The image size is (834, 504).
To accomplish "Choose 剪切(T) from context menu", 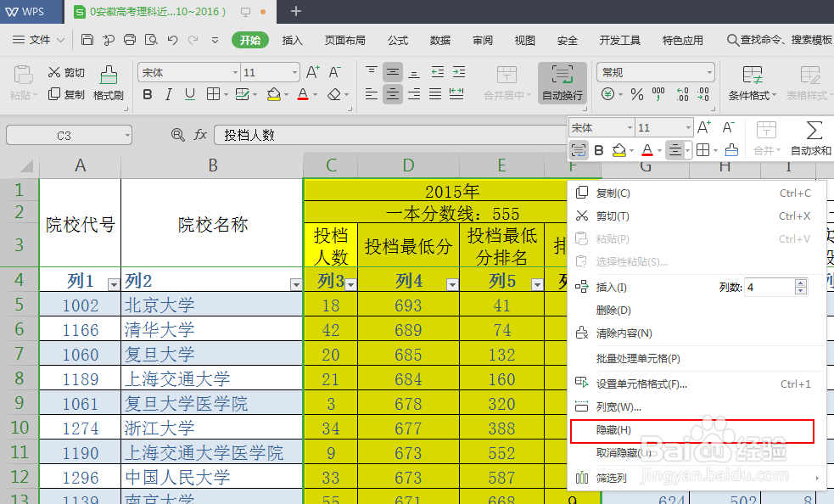I will [x=697, y=216].
